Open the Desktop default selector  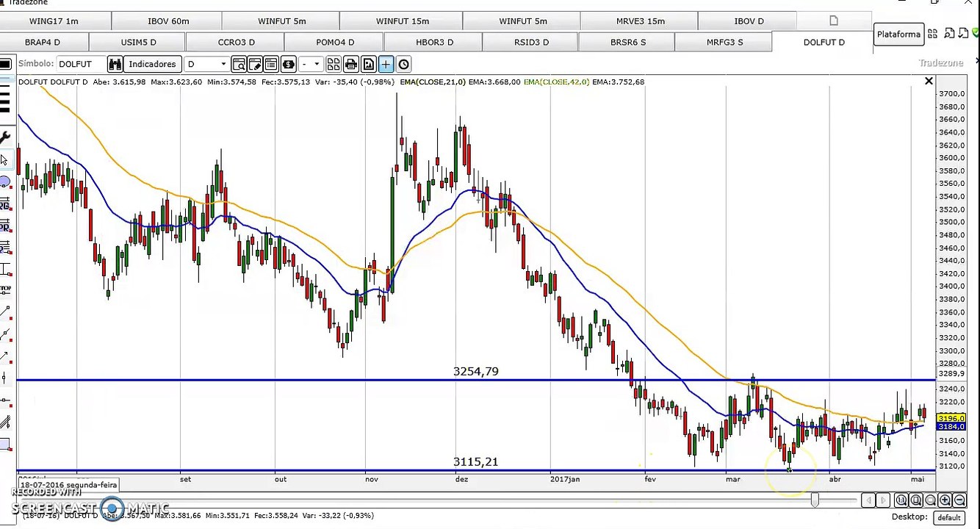coord(948,517)
